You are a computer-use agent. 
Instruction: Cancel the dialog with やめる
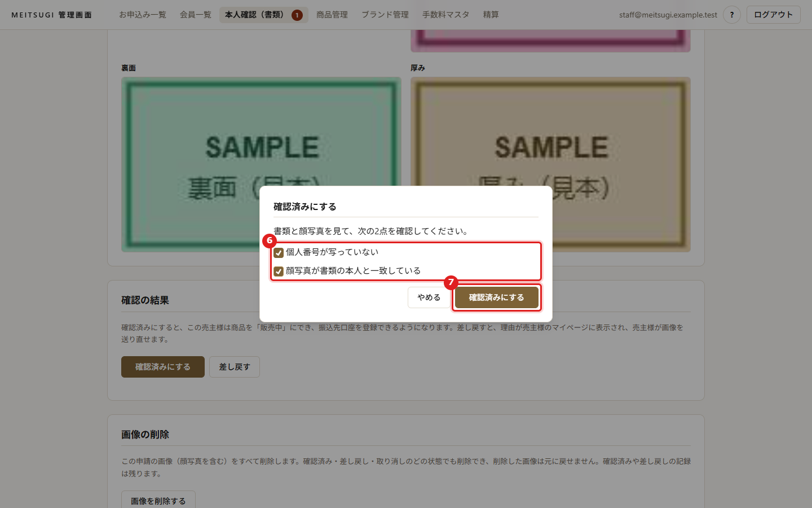(429, 297)
